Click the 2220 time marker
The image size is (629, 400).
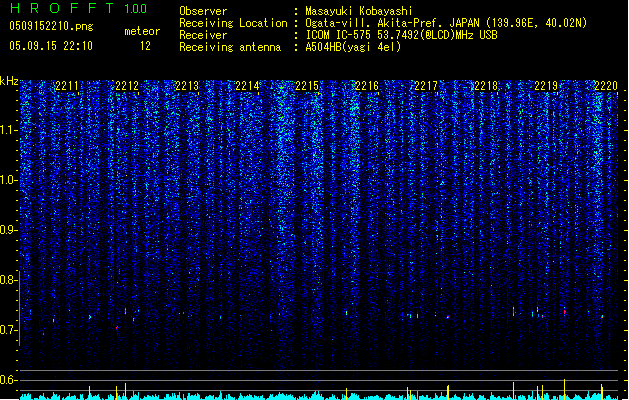coord(606,86)
